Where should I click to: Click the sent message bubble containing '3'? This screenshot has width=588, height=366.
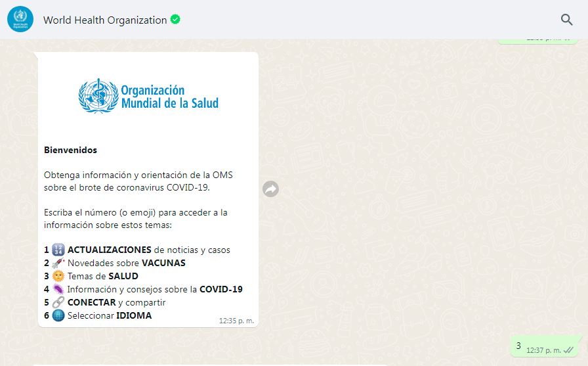(545, 346)
